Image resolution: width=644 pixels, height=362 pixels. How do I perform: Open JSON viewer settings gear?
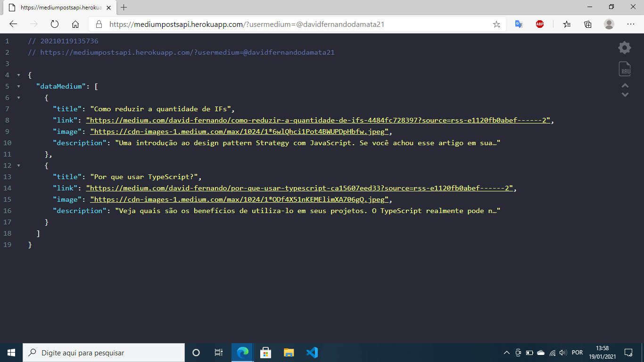coord(625,47)
